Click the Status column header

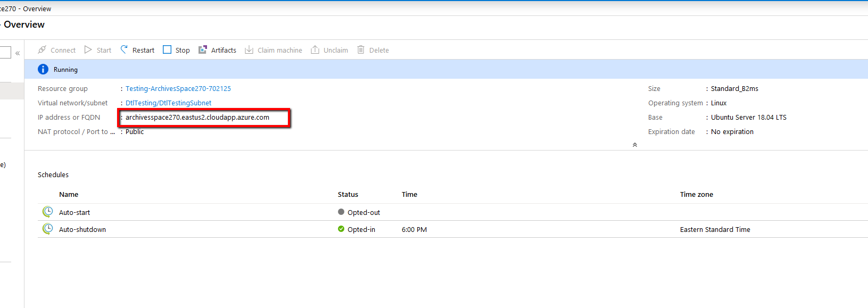pyautogui.click(x=348, y=194)
